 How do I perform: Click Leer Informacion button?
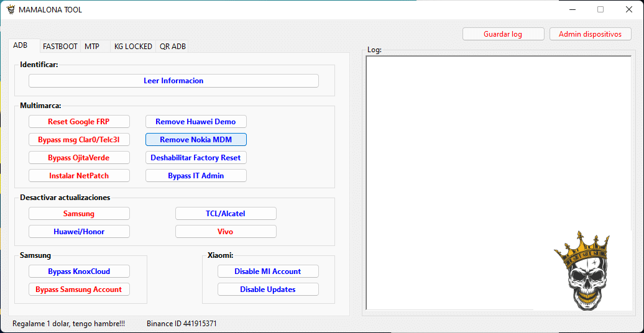coord(173,81)
